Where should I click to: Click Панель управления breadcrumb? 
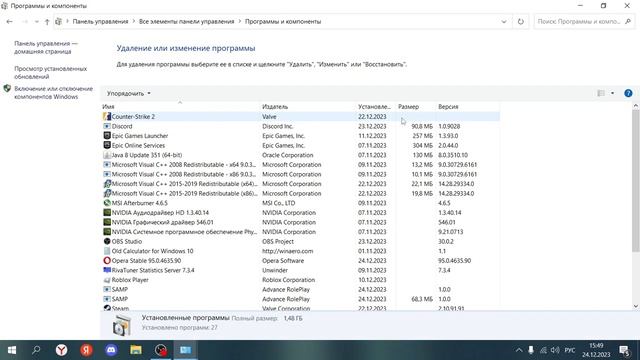(100, 22)
